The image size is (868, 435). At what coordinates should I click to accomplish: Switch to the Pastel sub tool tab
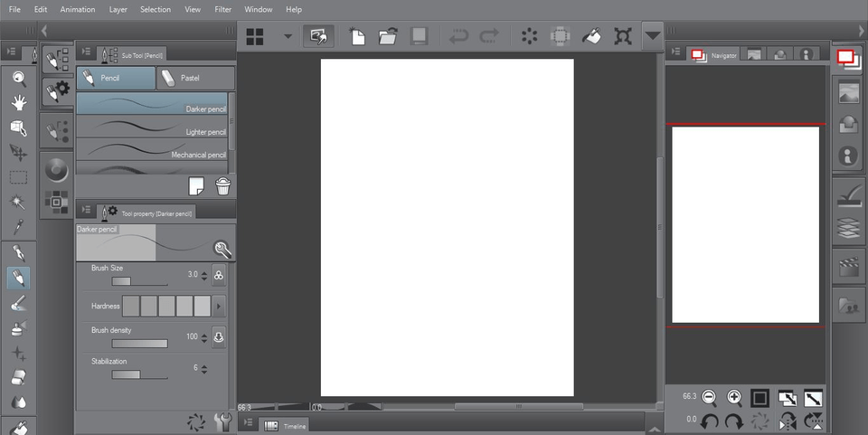point(195,78)
